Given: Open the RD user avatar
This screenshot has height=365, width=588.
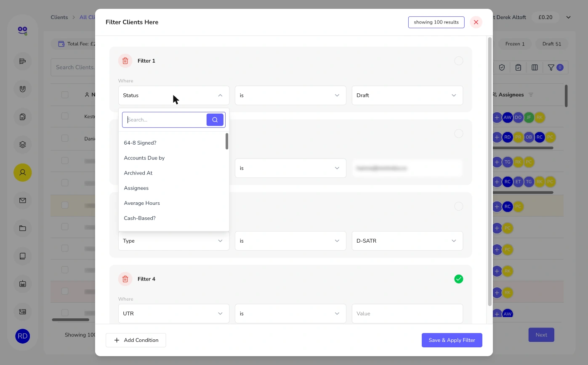Looking at the screenshot, I should [x=23, y=336].
